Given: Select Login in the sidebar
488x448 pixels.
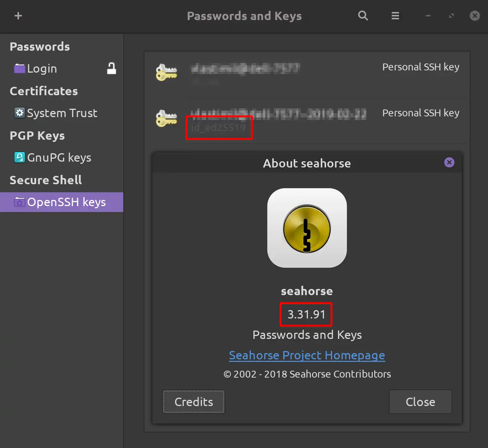Looking at the screenshot, I should [42, 69].
